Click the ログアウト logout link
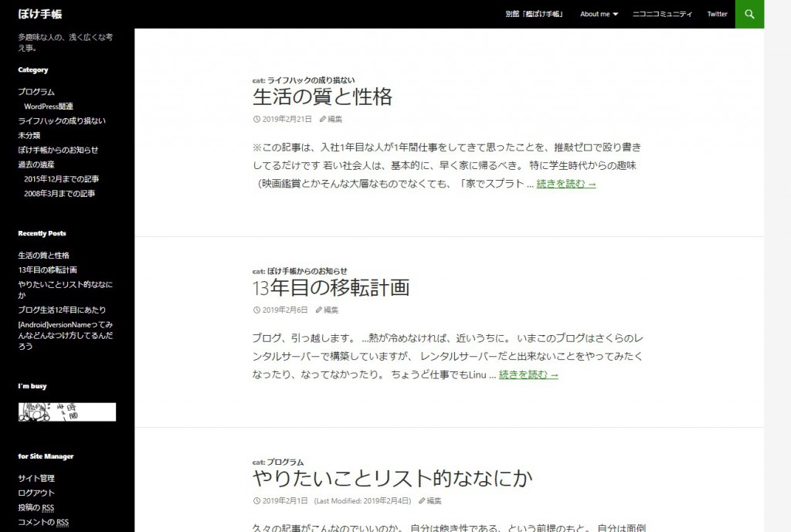This screenshot has height=532, width=791. [x=36, y=493]
